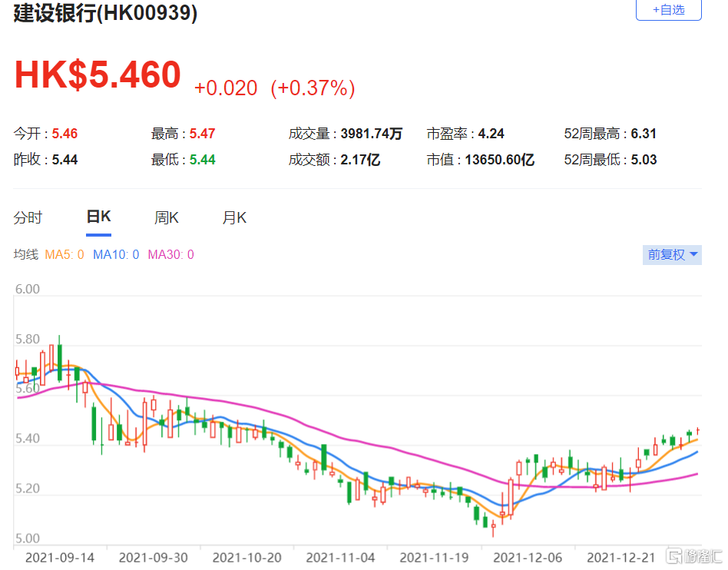Click the 2021-10-20 date axis label
The height and width of the screenshot is (570, 728).
[247, 558]
